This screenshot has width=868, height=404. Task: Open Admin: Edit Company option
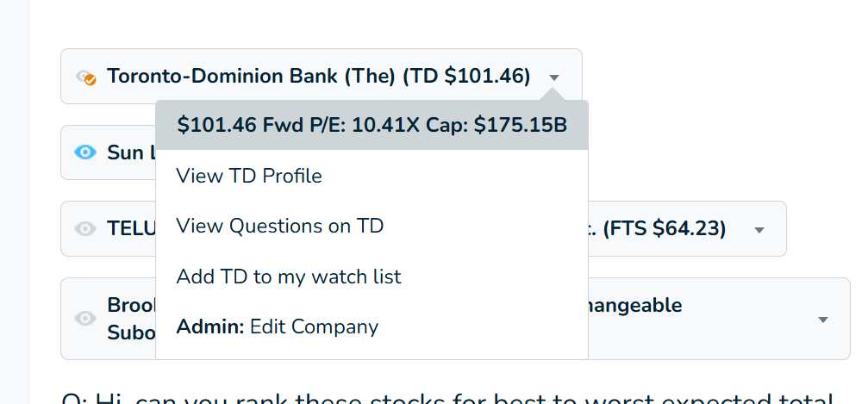pyautogui.click(x=277, y=326)
